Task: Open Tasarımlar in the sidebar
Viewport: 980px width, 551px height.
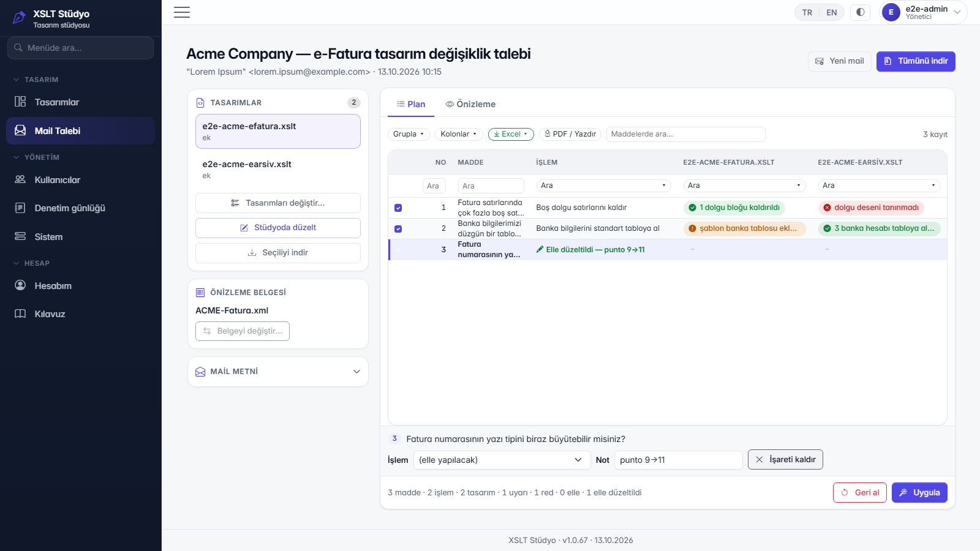Action: pos(80,102)
